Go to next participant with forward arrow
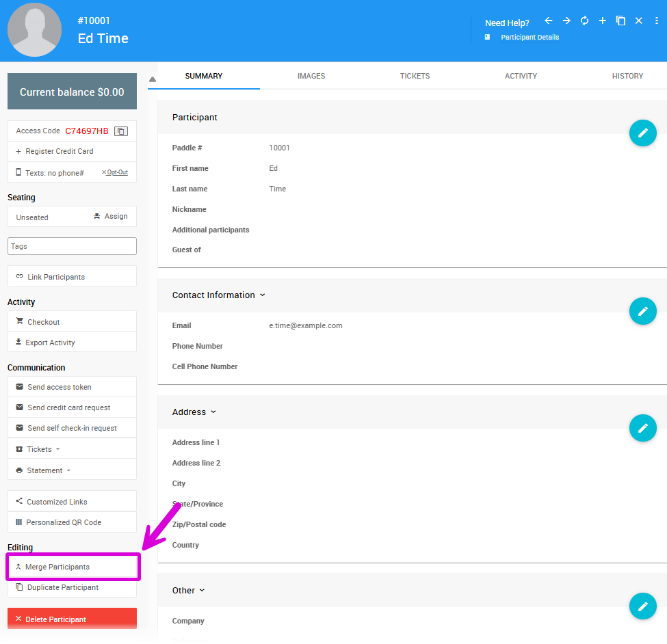Screen dimensions: 667x644 coord(566,21)
